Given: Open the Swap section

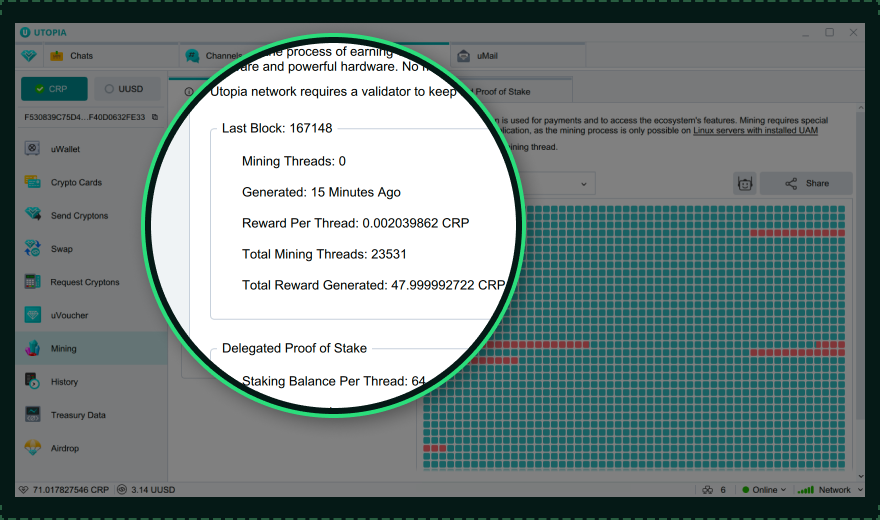Looking at the screenshot, I should click(91, 249).
